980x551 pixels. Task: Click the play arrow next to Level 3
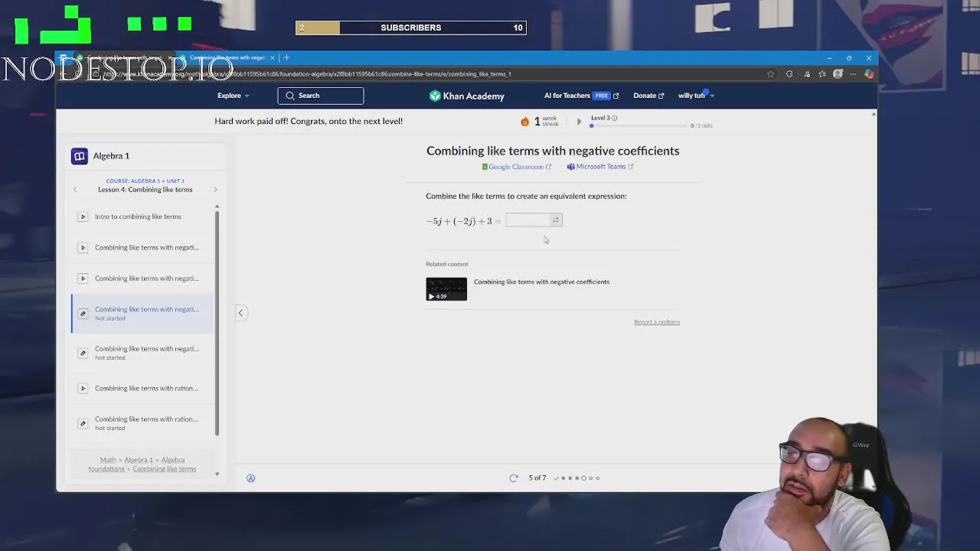tap(579, 122)
